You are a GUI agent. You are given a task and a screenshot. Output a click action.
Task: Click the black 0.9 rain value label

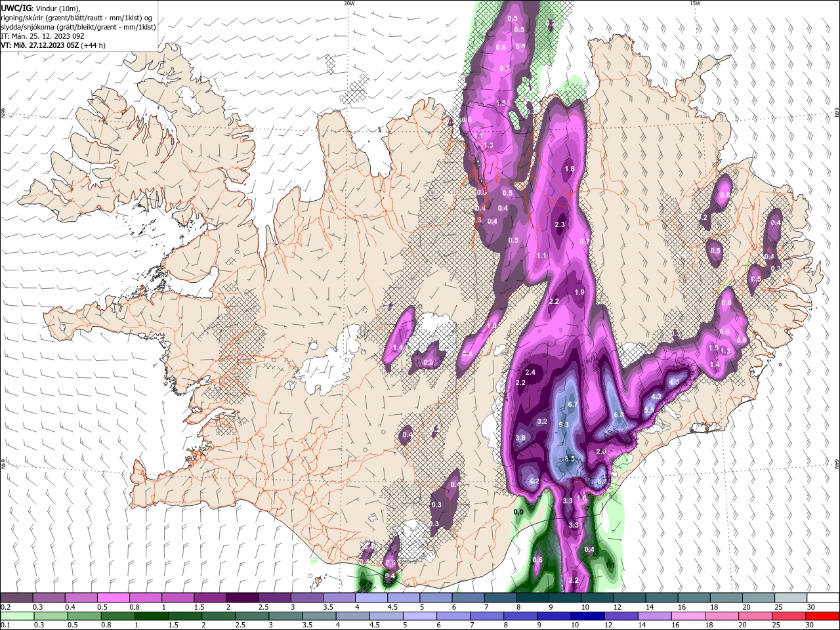518,512
